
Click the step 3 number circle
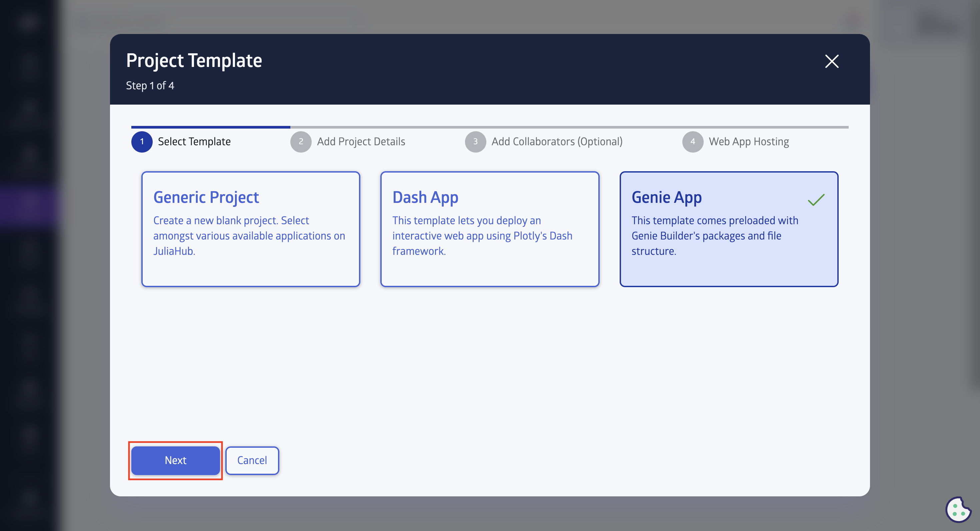pyautogui.click(x=475, y=142)
